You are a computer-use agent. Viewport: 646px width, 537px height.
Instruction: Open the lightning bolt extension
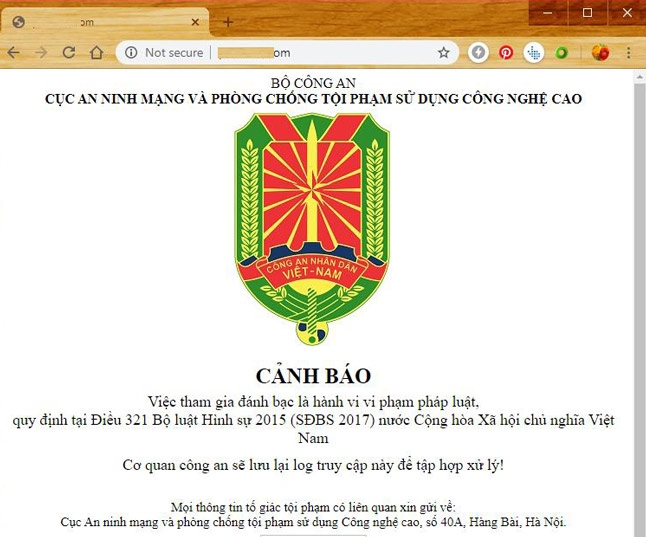(x=478, y=52)
